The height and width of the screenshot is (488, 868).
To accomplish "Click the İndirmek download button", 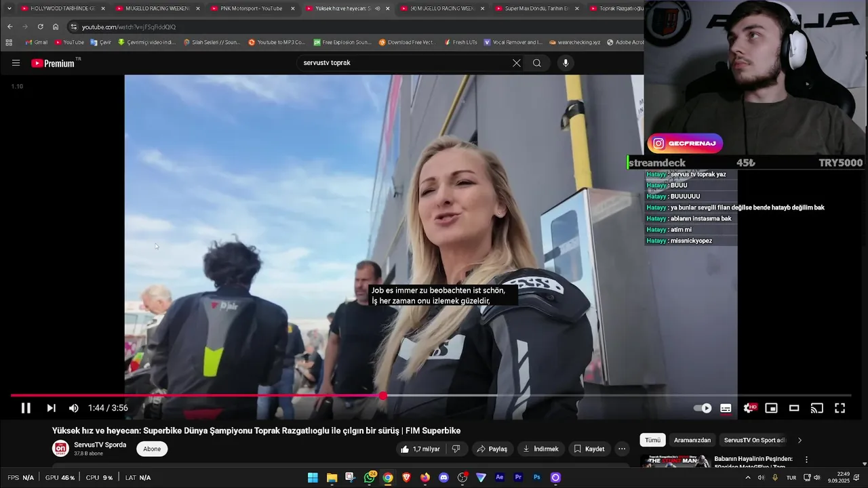I will (x=540, y=449).
